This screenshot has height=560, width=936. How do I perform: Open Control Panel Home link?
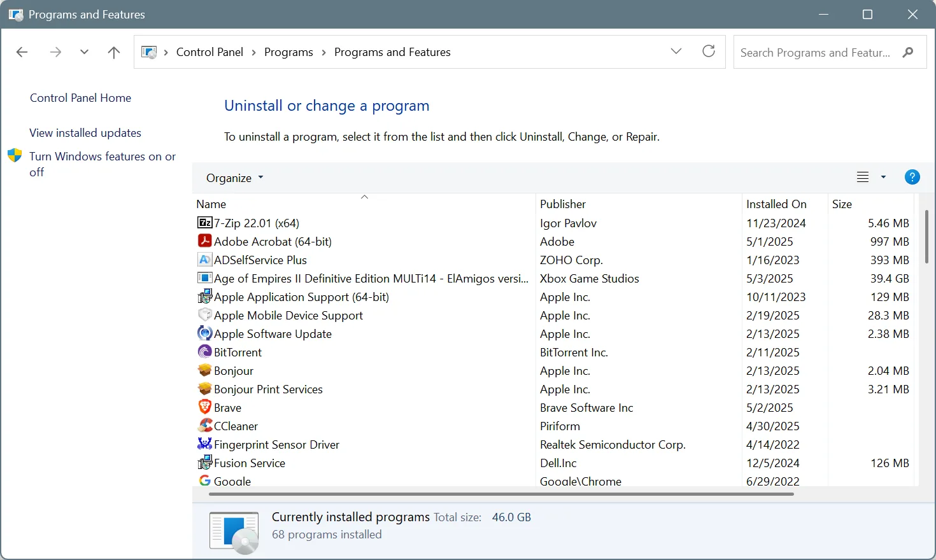(80, 98)
